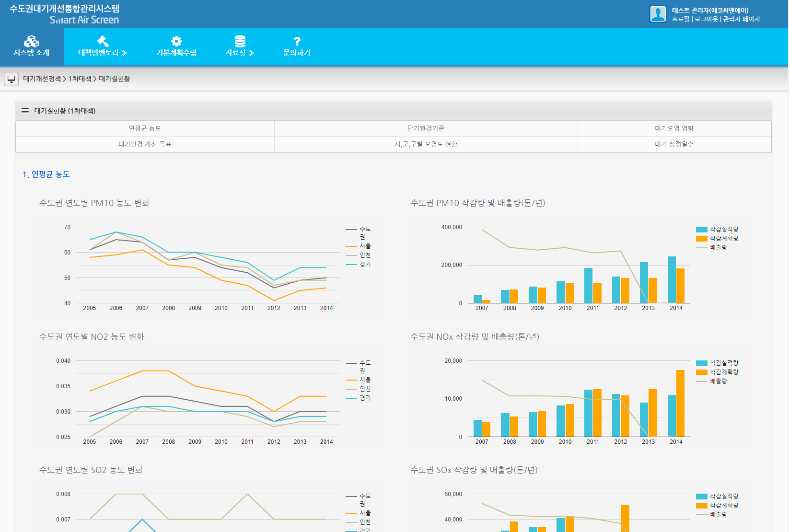
Task: Click the title 수도권 연도별 SO2 농도 변화
Action: [91, 470]
